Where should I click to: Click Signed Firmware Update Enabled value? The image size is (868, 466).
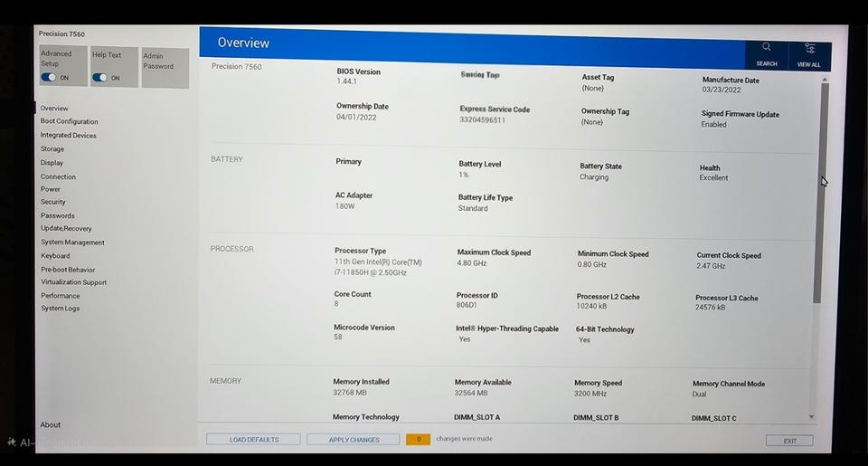713,125
